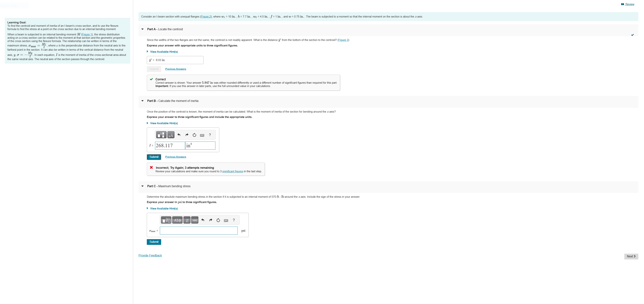Click reset icon in Part B toolbar
Screen dimensions: 644x304
pos(194,135)
